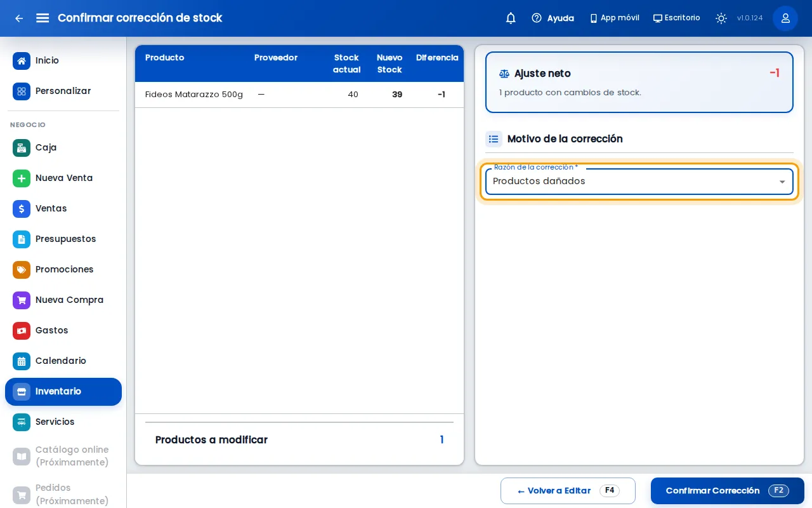
Task: Click the back arrow in header
Action: point(19,18)
